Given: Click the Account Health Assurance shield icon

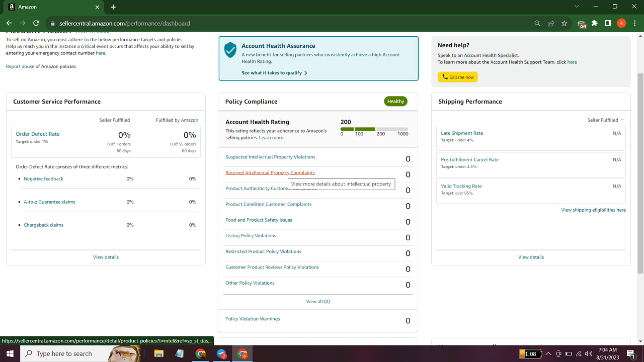Looking at the screenshot, I should (230, 50).
